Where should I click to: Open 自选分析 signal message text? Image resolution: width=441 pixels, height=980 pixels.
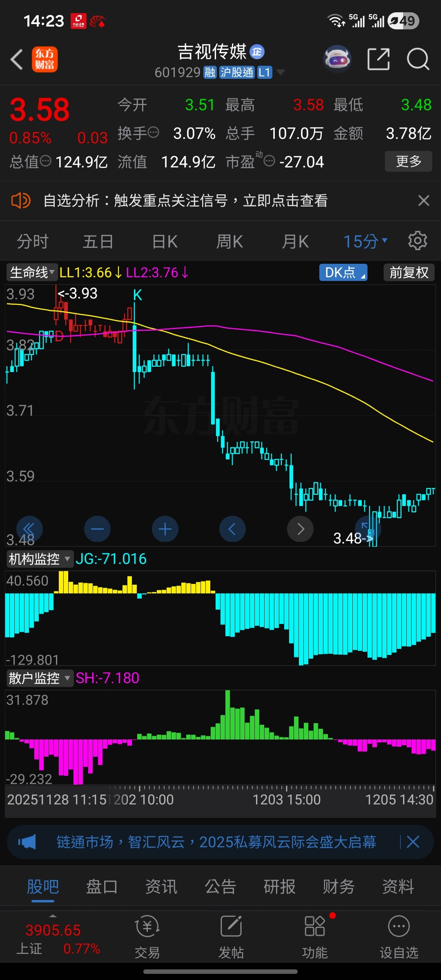185,200
